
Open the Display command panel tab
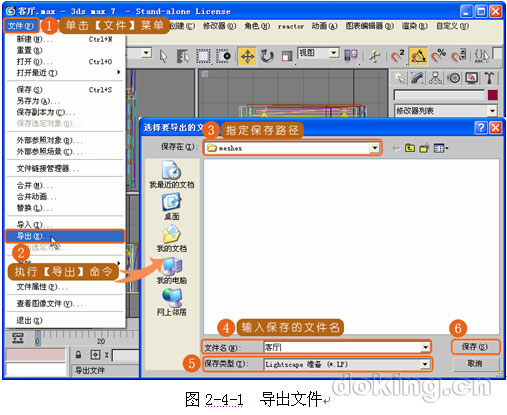[471, 78]
